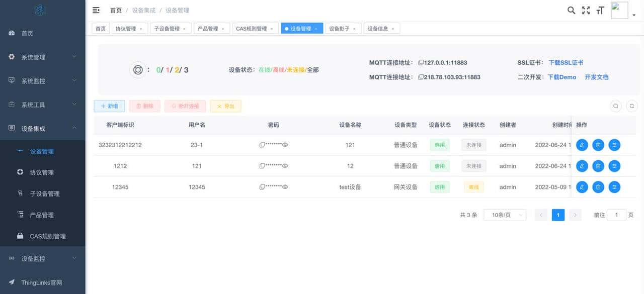The image size is (644, 294).
Task: Open more actions icon for device 121
Action: click(614, 145)
